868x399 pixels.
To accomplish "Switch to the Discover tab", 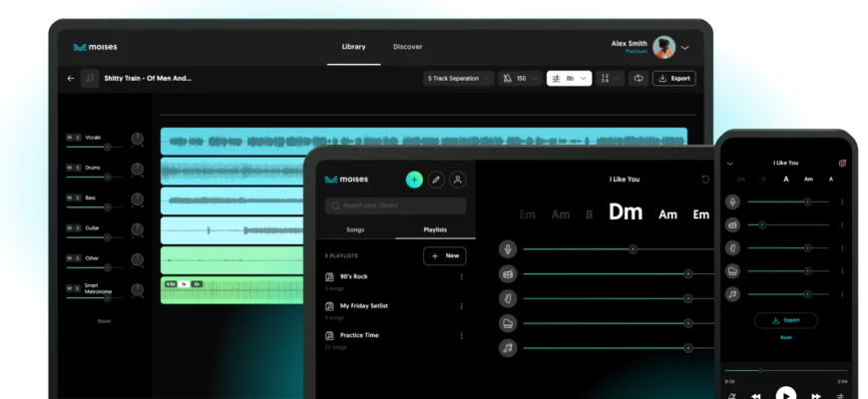I will (407, 47).
